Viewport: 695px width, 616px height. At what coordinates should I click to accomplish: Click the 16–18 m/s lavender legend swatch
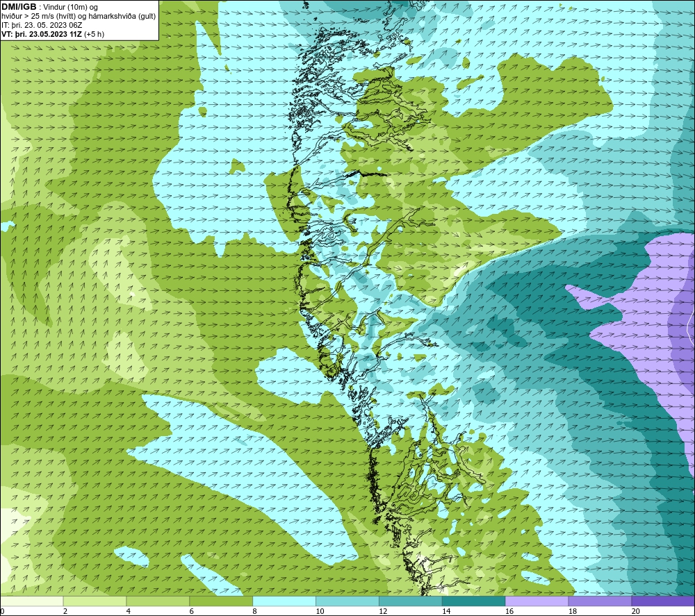point(537,601)
